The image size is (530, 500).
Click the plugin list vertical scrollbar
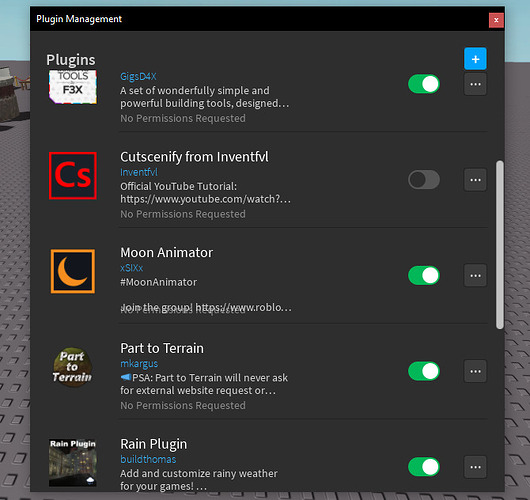click(x=500, y=245)
